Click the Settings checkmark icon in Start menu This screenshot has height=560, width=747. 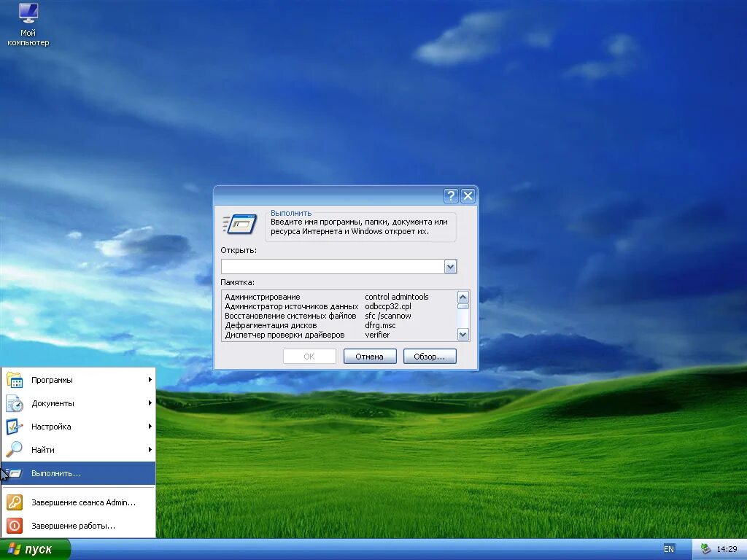coord(15,427)
